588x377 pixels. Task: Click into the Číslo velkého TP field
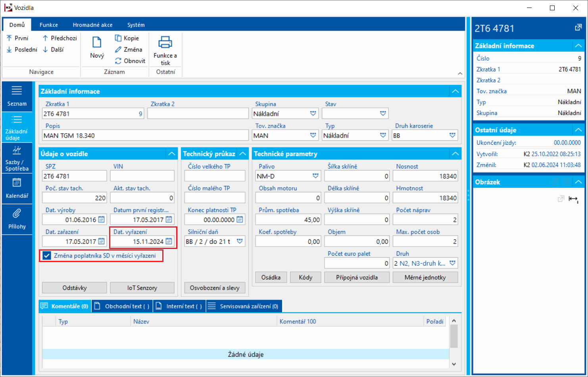tap(215, 176)
